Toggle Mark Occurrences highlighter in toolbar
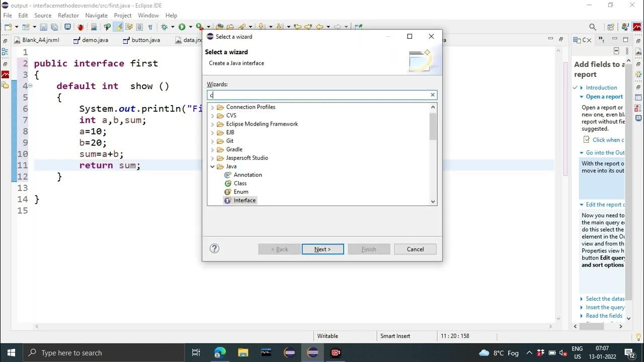The height and width of the screenshot is (362, 644). 118,27
